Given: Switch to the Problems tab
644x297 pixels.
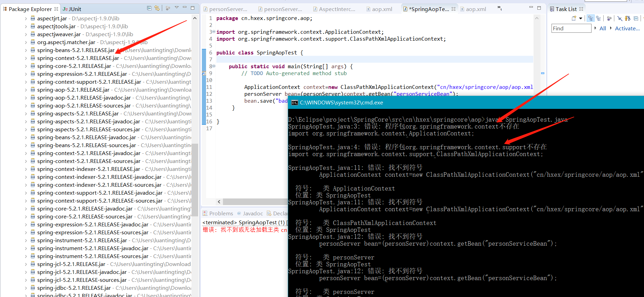Looking at the screenshot, I should [x=218, y=213].
